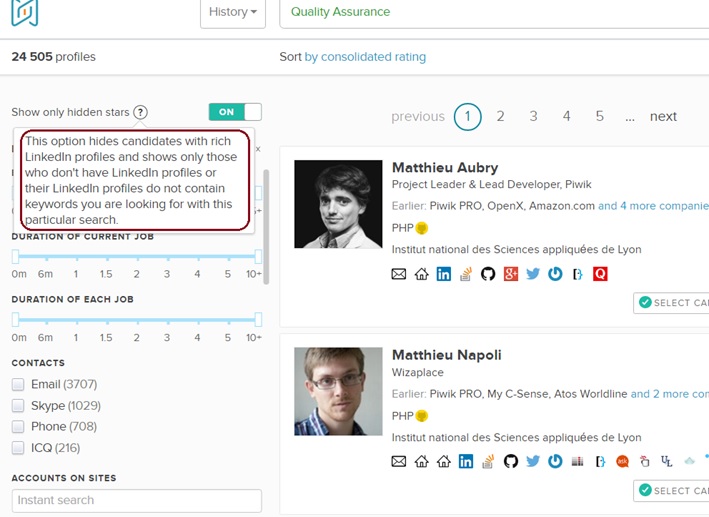Go to results page 3
Viewport: 709px width, 517px height.
[x=534, y=116]
